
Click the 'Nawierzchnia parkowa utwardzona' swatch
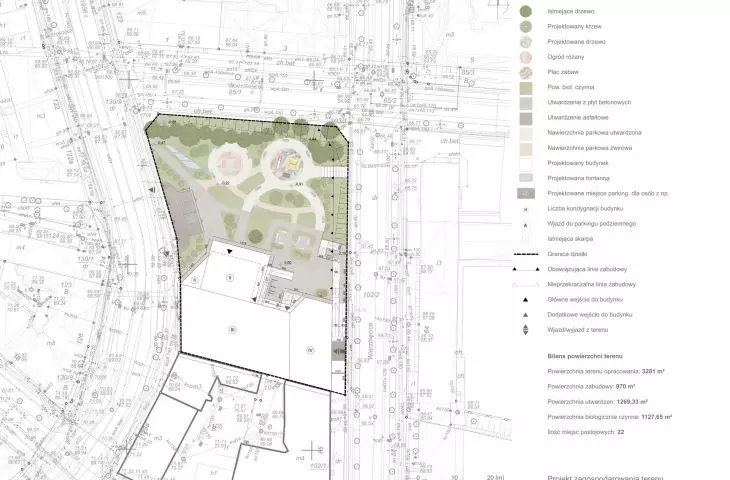point(526,134)
